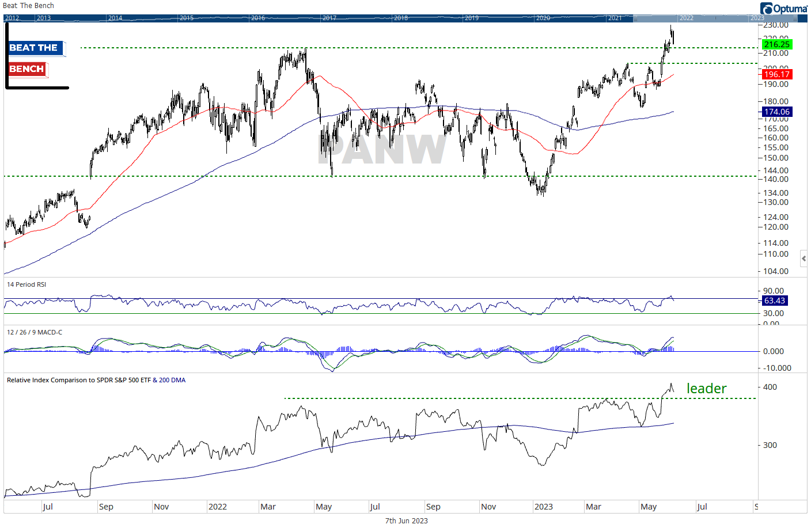Click the 2022 label on bottom date axis
811x532 pixels.
coord(217,507)
